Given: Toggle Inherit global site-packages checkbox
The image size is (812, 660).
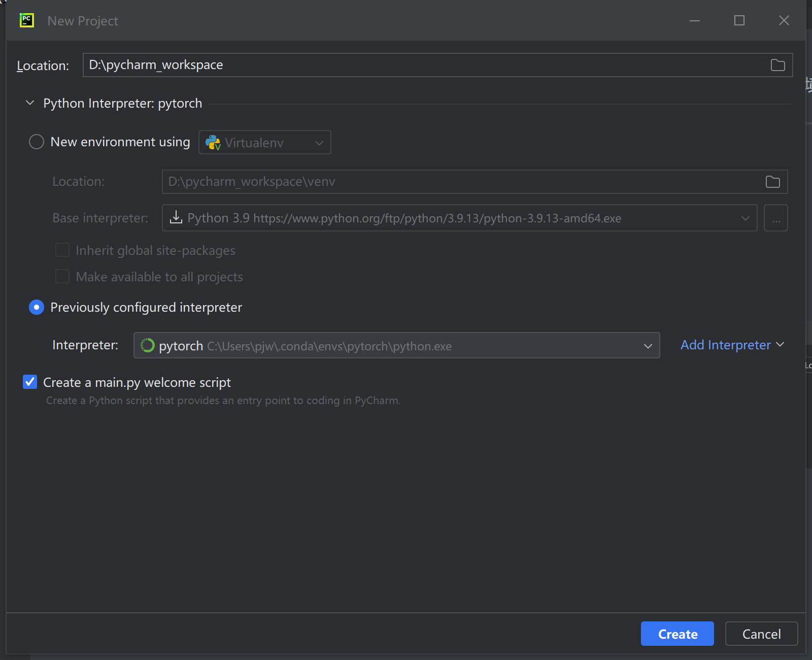Looking at the screenshot, I should pos(62,250).
